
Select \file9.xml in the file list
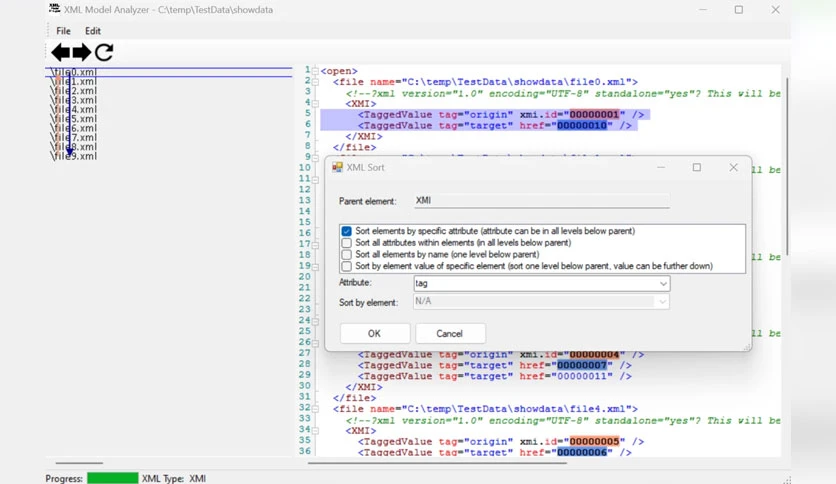(74, 156)
